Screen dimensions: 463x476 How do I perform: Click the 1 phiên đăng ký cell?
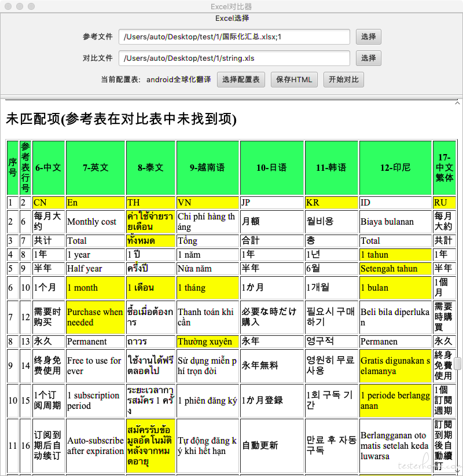pyautogui.click(x=208, y=401)
